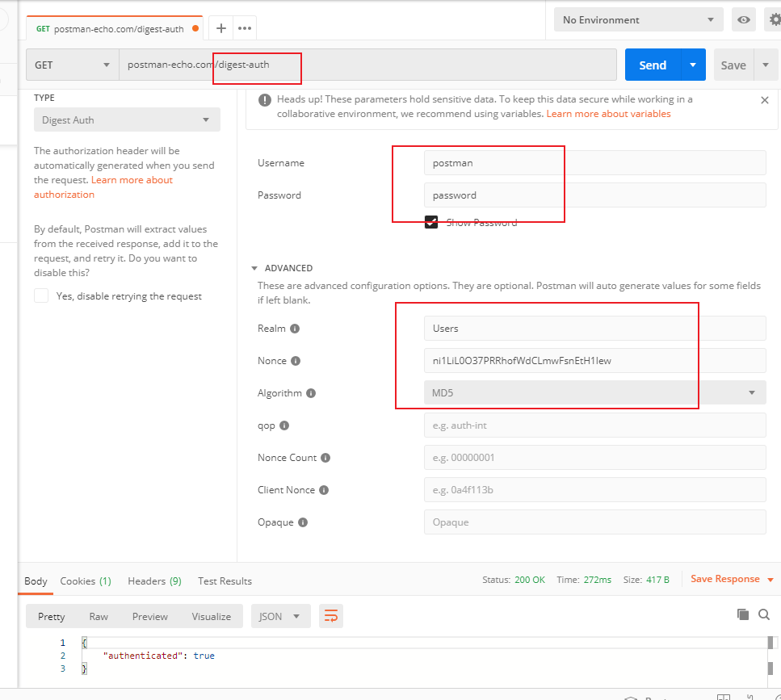Viewport: 781px width, 700px height.
Task: Click the 417 B size value
Action: point(657,580)
